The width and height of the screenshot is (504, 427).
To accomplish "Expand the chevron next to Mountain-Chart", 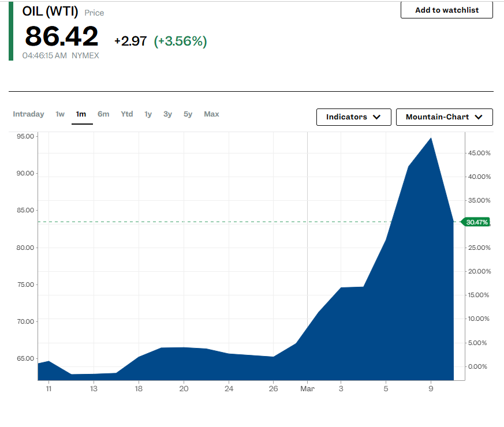I will (x=478, y=117).
